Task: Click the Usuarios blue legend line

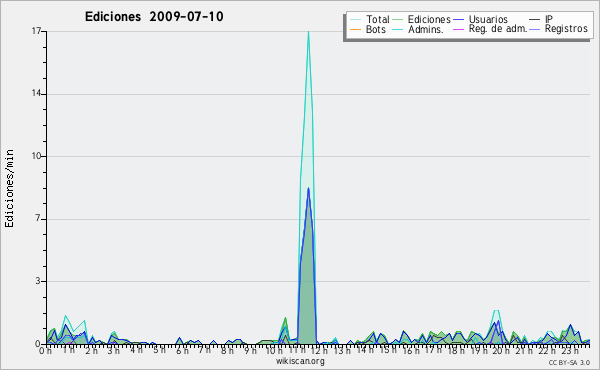Action: coord(458,20)
